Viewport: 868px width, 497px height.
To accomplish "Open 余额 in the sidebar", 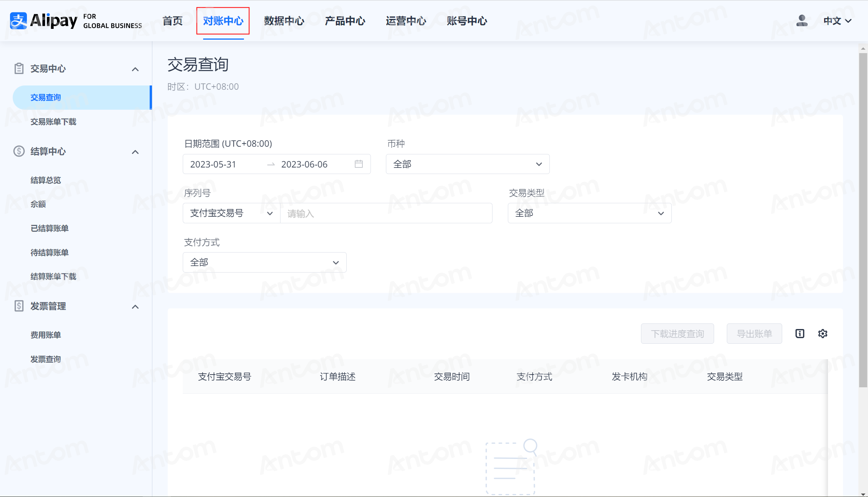I will (x=38, y=204).
